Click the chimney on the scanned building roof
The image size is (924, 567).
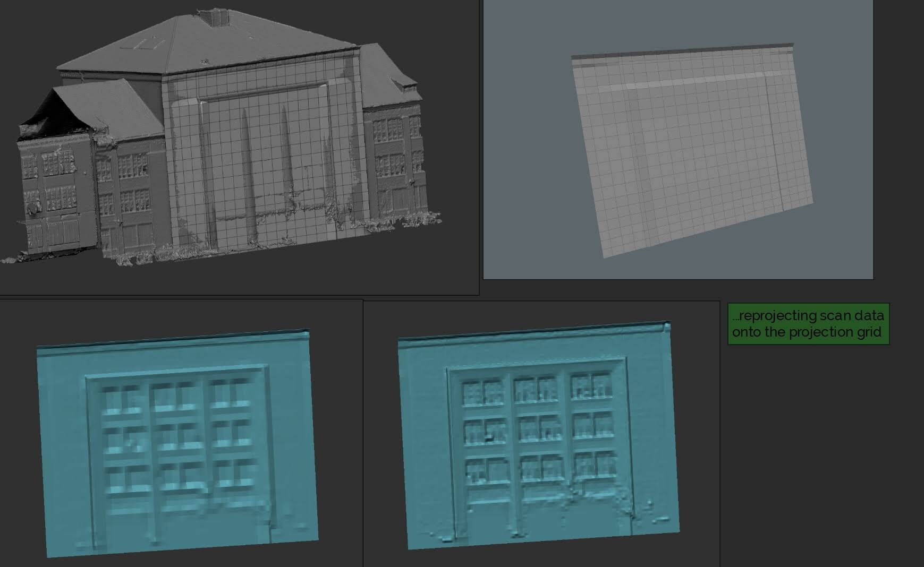(x=216, y=16)
